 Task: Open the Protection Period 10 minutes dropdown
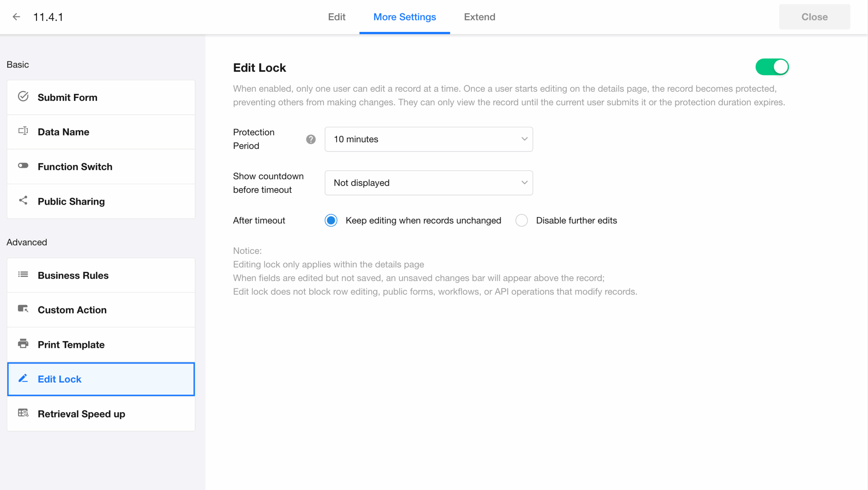click(x=429, y=139)
